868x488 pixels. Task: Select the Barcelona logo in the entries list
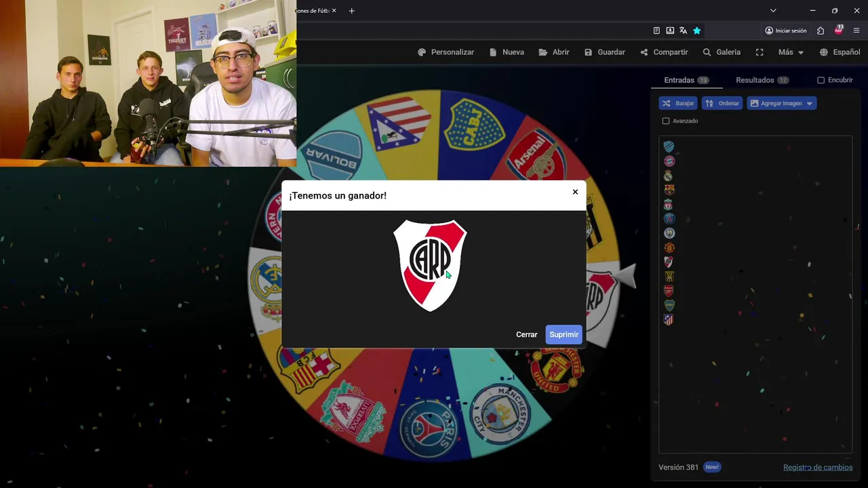click(669, 190)
